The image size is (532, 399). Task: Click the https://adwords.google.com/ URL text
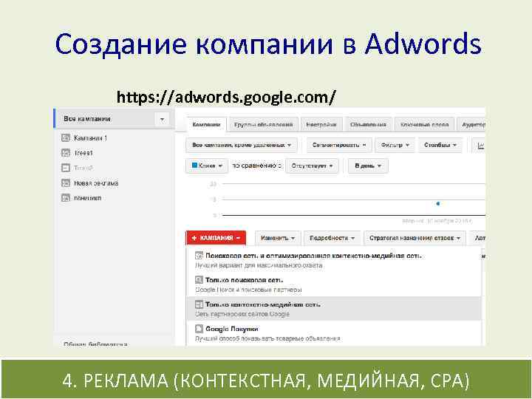pyautogui.click(x=226, y=98)
